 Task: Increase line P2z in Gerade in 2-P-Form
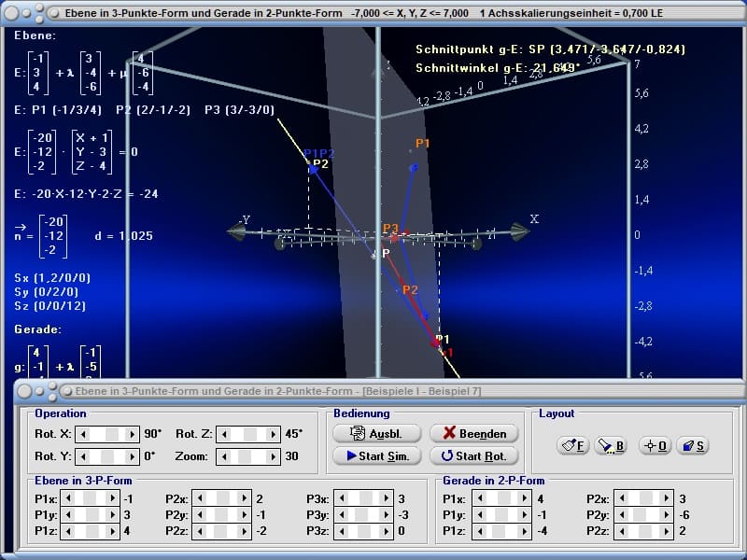pyautogui.click(x=667, y=531)
